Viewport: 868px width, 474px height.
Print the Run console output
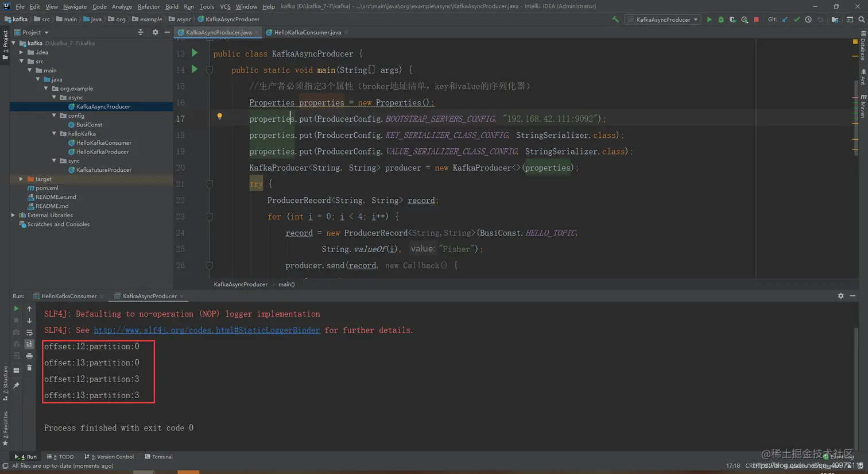[29, 356]
